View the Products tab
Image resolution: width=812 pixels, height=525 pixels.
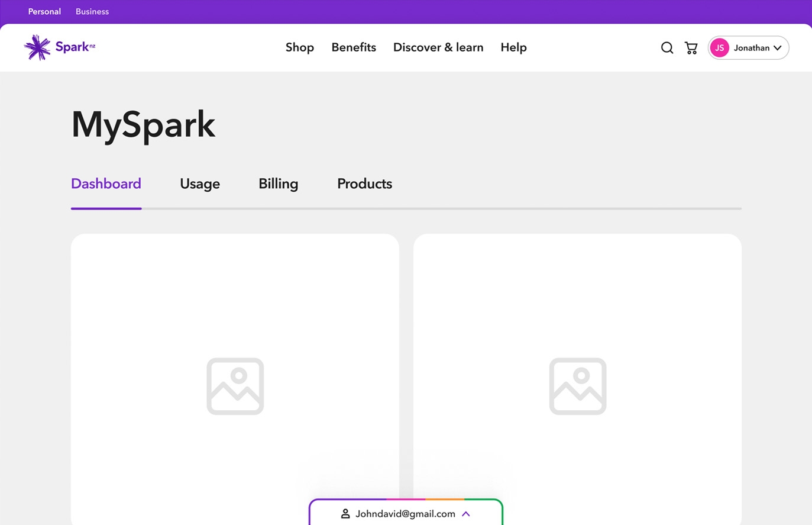[364, 183]
